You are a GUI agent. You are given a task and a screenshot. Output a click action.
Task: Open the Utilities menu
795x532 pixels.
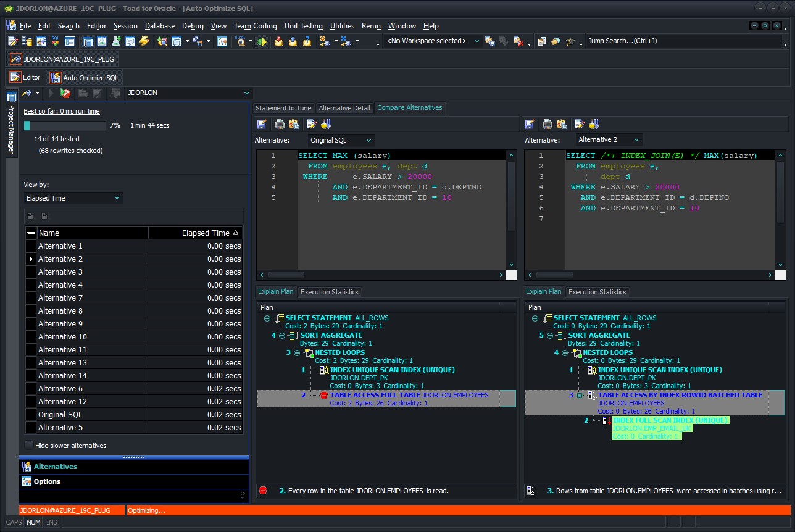[342, 26]
